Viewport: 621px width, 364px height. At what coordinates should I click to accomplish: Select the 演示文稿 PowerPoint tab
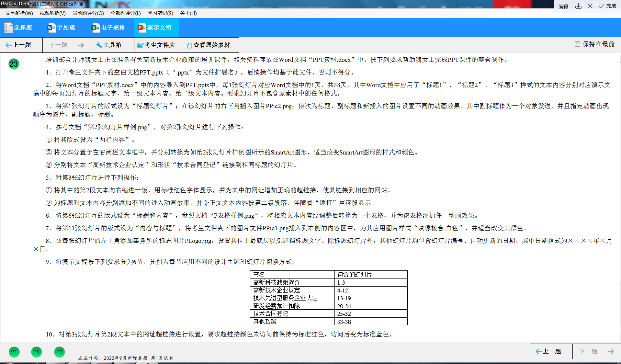155,28
